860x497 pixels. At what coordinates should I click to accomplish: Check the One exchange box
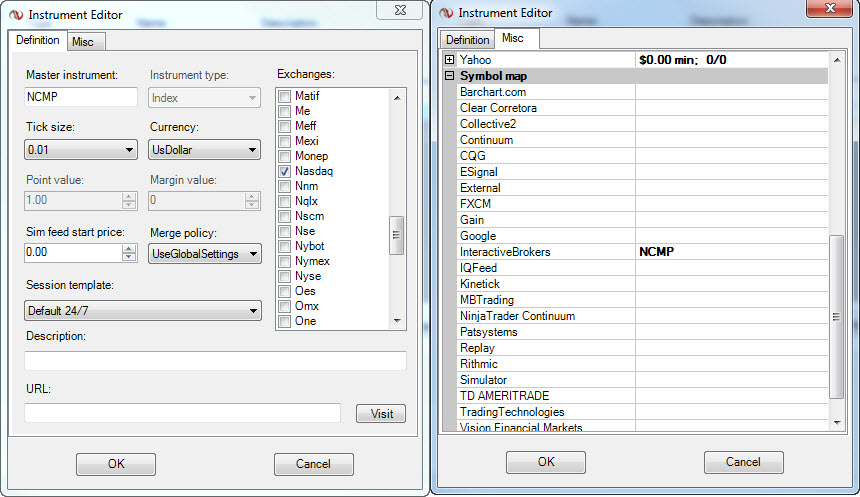click(284, 321)
